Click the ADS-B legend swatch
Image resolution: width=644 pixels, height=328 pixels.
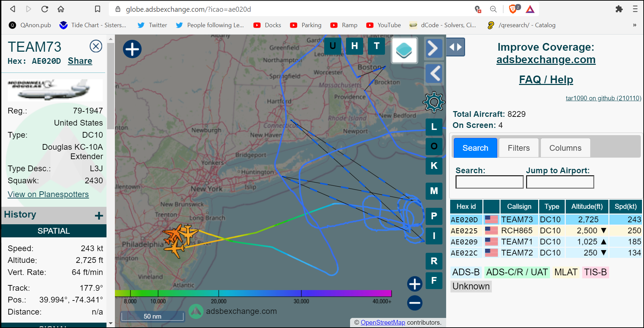click(466, 272)
